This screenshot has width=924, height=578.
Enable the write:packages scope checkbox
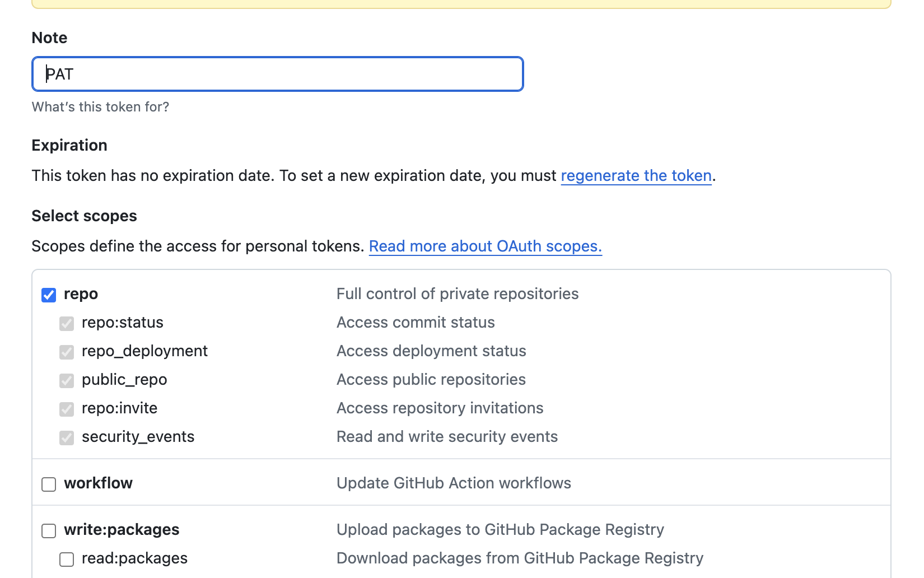[x=49, y=531]
